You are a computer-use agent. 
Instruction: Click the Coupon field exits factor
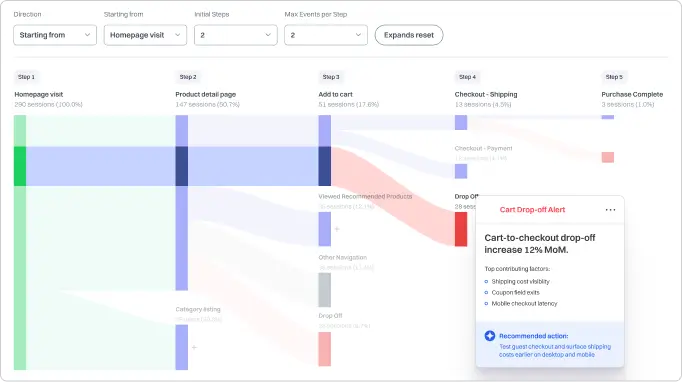(x=515, y=292)
